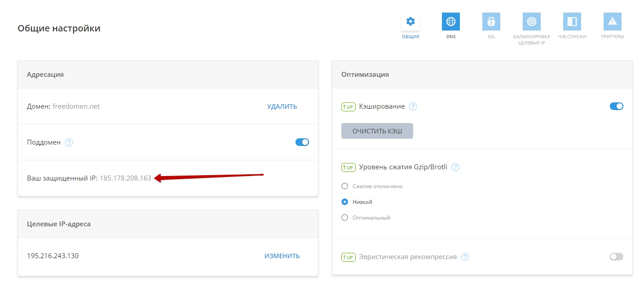
Task: Click the protected IP 185.178.208.163 text
Action: tap(125, 178)
